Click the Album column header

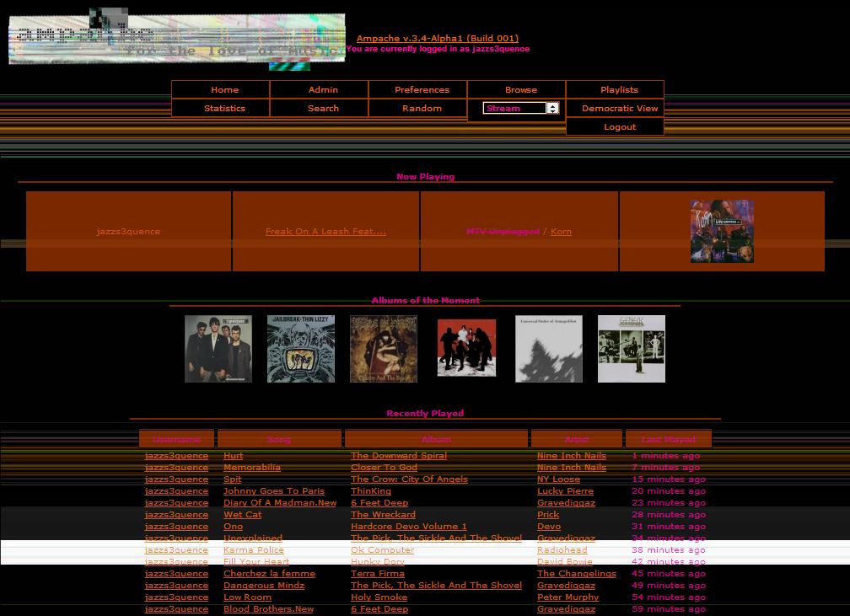[x=436, y=439]
